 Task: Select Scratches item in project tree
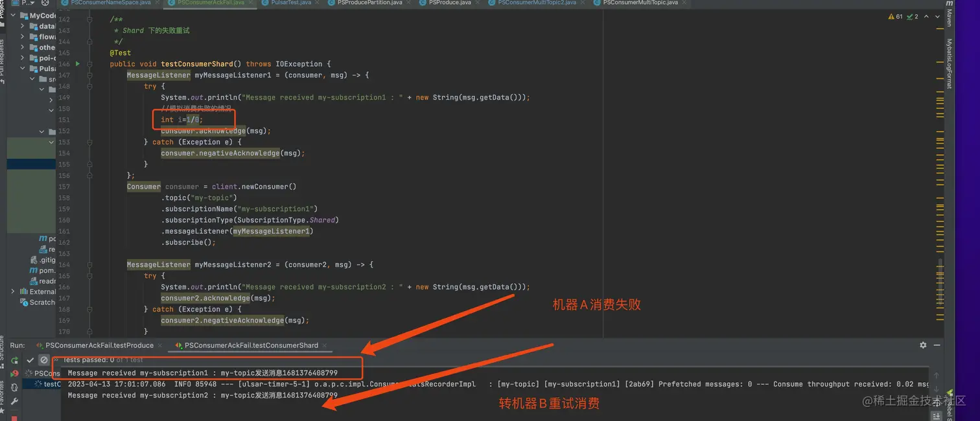click(38, 302)
